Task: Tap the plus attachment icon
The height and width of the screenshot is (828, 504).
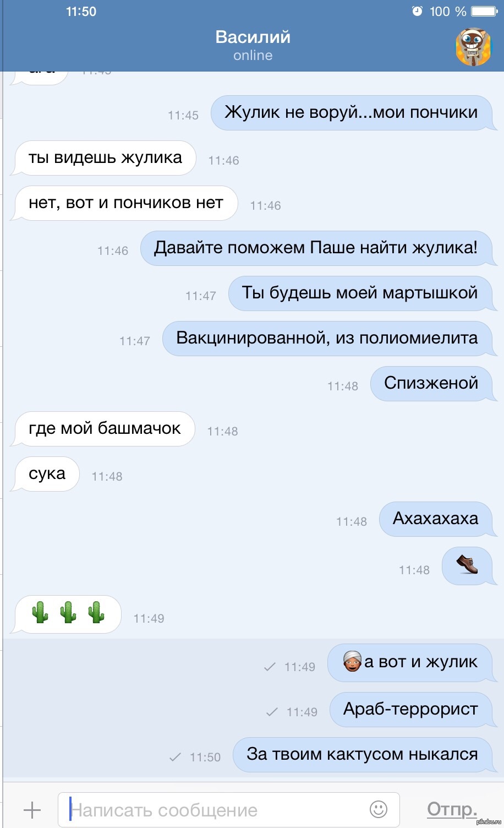Action: [x=32, y=809]
